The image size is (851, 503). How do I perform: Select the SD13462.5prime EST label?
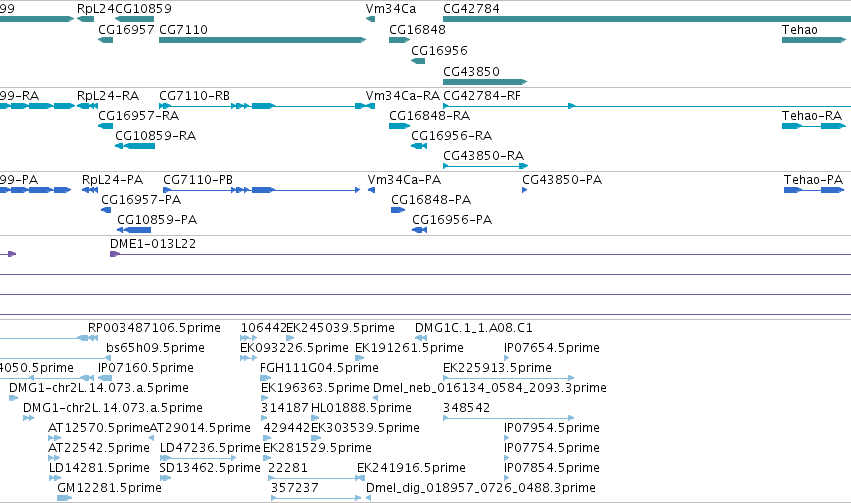tap(210, 468)
